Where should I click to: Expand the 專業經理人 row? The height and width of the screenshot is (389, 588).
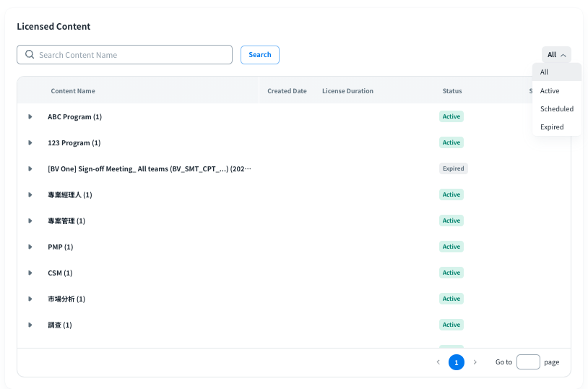click(30, 194)
